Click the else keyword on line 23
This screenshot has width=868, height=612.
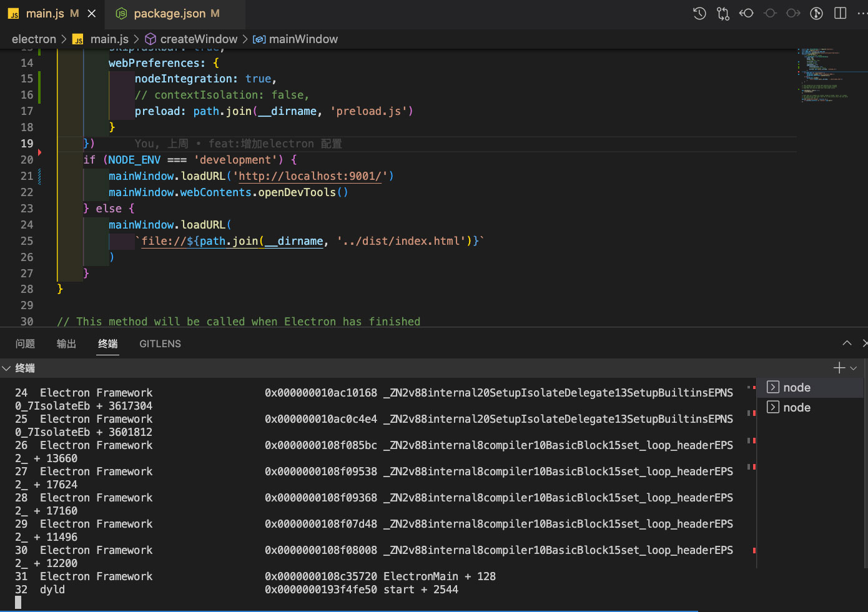coord(109,209)
